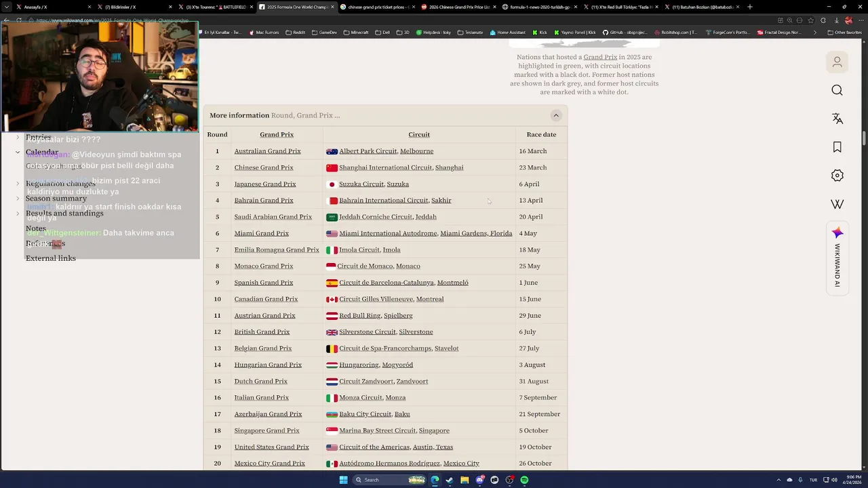Click the Grand Prix column header
This screenshot has width=868, height=488.
tap(277, 134)
